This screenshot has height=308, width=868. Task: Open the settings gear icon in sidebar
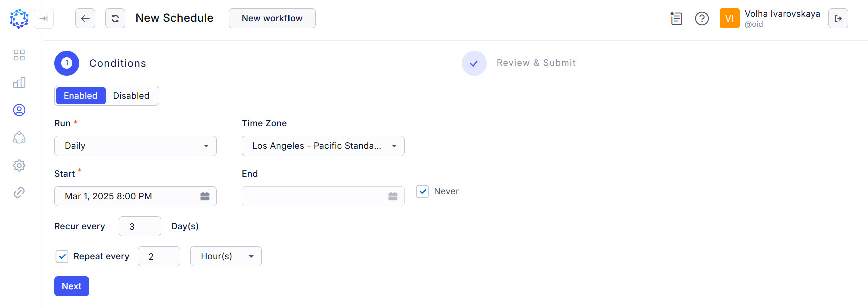[x=19, y=165]
